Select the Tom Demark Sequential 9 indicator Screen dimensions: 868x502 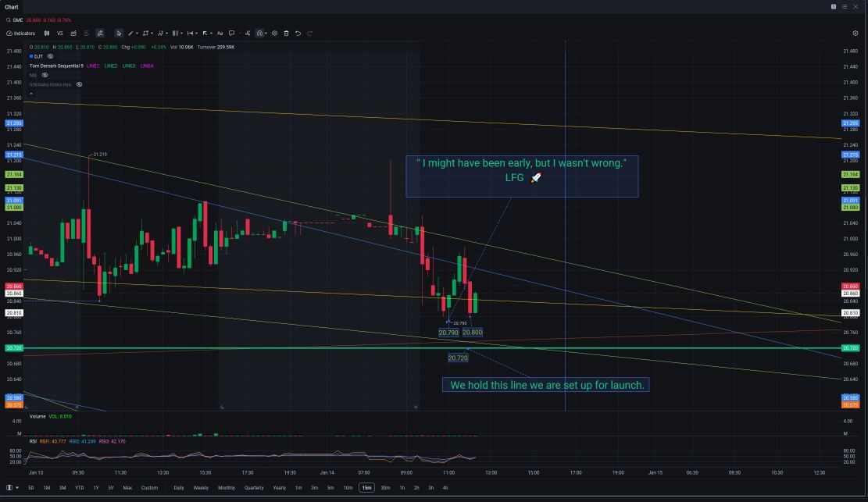[x=56, y=66]
